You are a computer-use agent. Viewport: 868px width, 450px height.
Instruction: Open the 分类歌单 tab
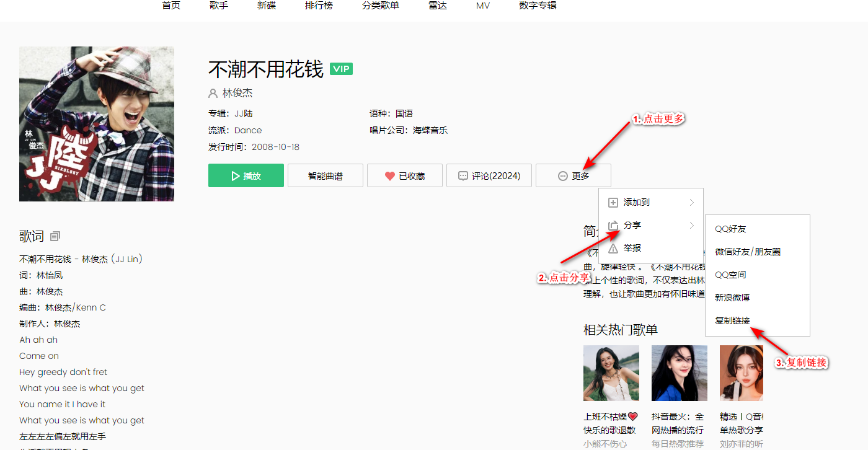[x=381, y=6]
